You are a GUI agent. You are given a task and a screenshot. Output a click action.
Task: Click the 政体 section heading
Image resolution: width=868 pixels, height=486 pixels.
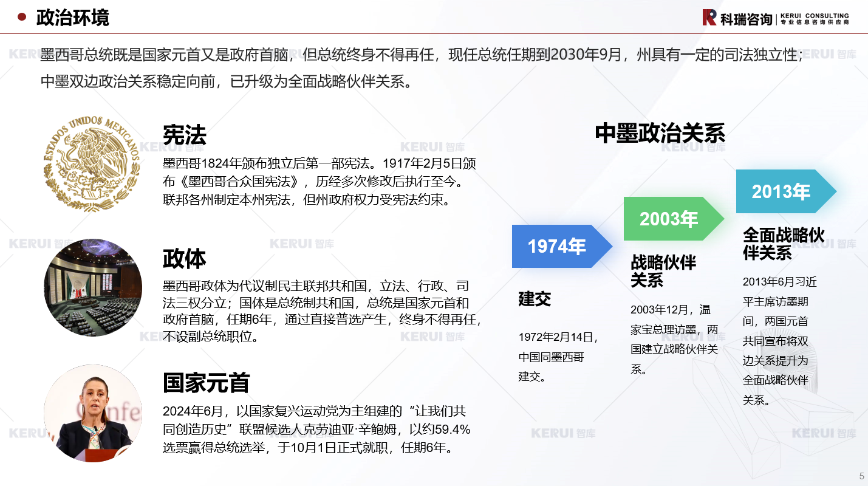pyautogui.click(x=184, y=259)
